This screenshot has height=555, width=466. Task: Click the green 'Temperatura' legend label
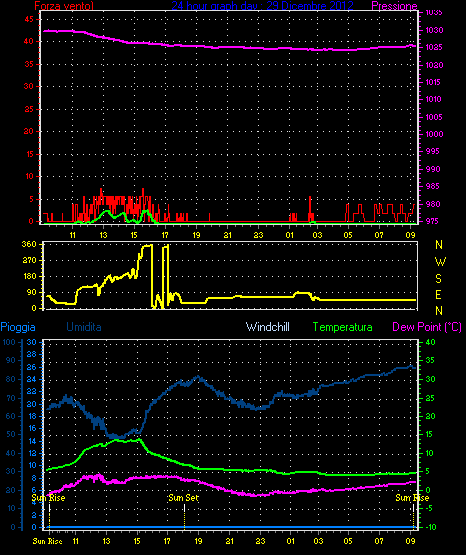tap(343, 327)
